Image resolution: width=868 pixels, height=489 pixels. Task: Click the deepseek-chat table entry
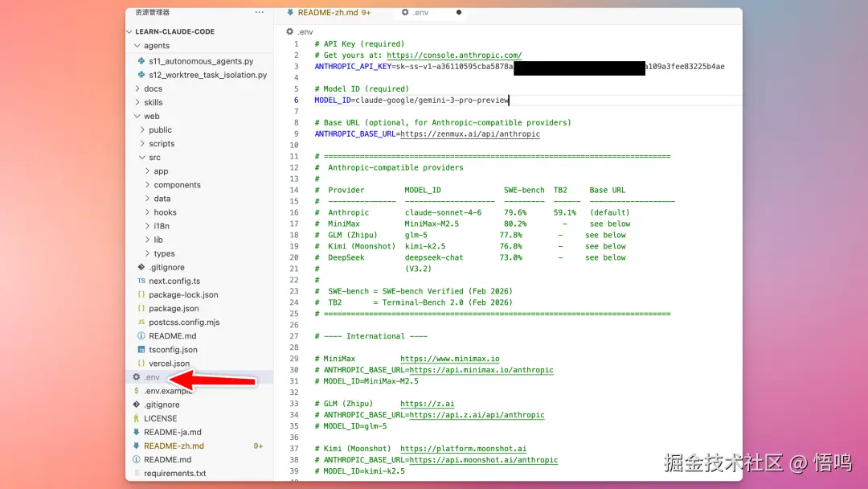[x=433, y=257]
